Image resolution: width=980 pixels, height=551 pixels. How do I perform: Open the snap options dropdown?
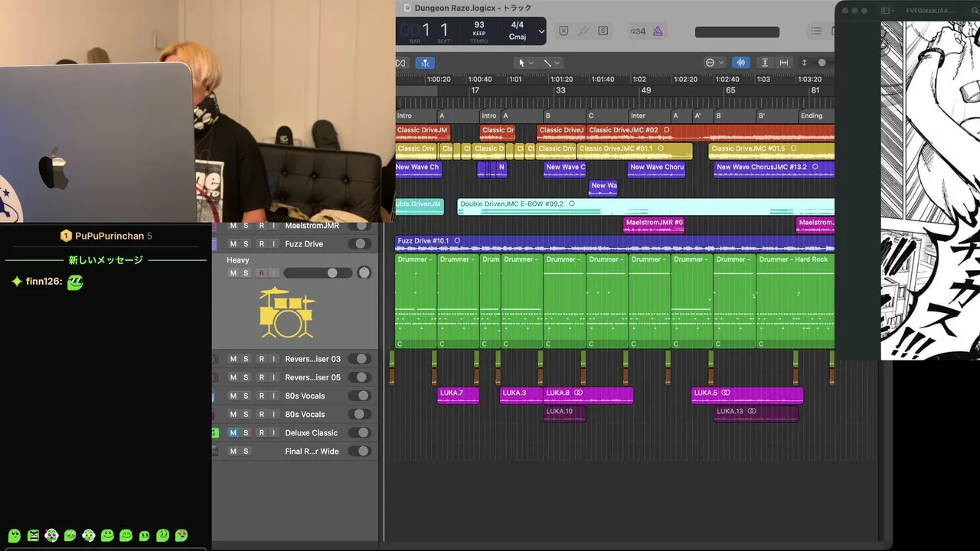pyautogui.click(x=714, y=63)
